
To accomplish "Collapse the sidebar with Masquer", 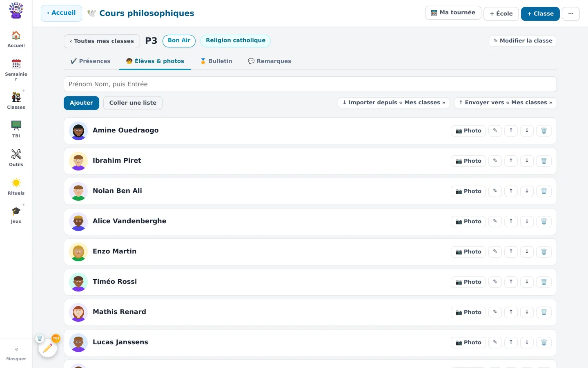I will pos(16,353).
